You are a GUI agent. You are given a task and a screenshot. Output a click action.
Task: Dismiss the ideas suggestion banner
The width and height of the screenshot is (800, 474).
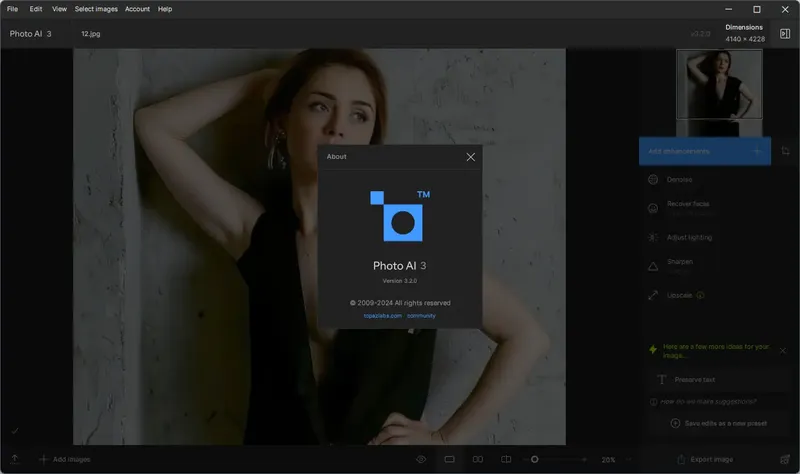tap(783, 350)
